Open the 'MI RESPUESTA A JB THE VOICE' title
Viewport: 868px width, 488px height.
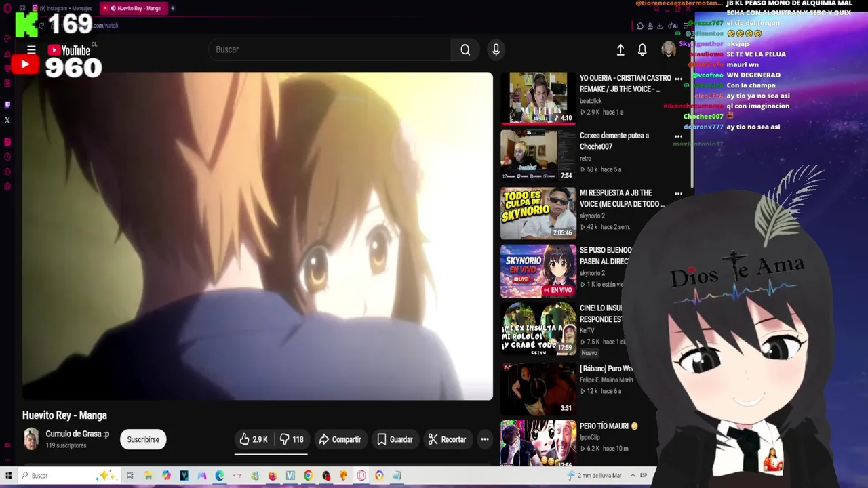pos(622,199)
